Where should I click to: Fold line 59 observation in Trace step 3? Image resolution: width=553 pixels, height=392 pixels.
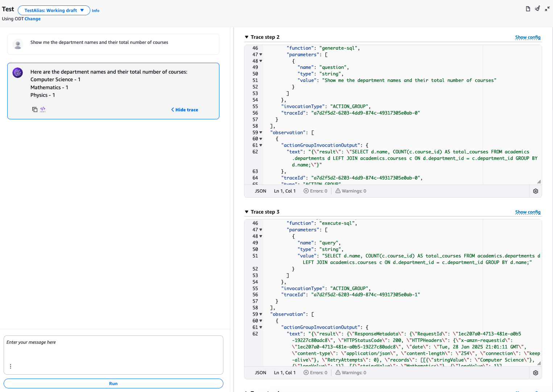261,314
